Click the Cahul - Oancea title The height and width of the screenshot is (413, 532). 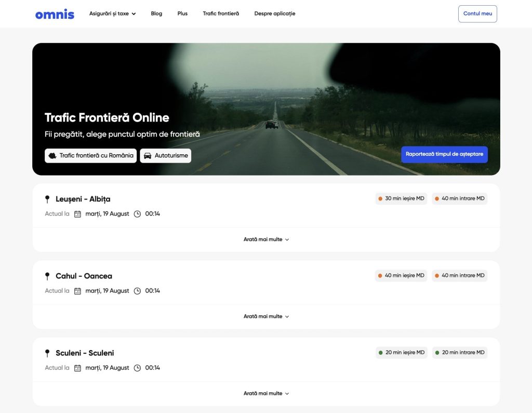pyautogui.click(x=84, y=276)
